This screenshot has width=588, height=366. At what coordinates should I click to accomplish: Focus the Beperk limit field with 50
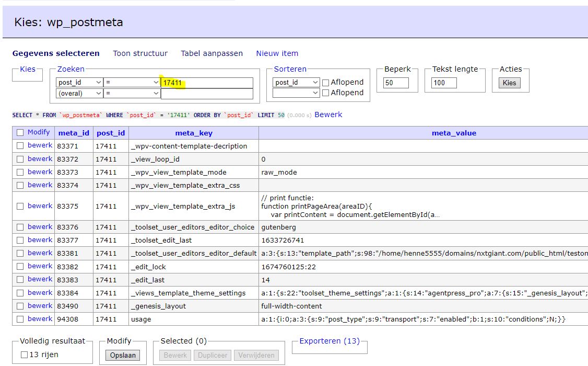pos(396,83)
